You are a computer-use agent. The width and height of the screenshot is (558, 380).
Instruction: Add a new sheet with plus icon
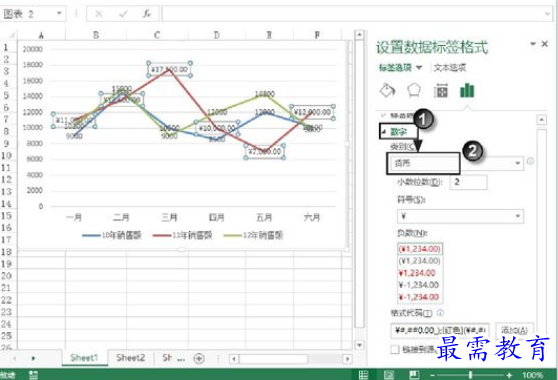[x=199, y=358]
